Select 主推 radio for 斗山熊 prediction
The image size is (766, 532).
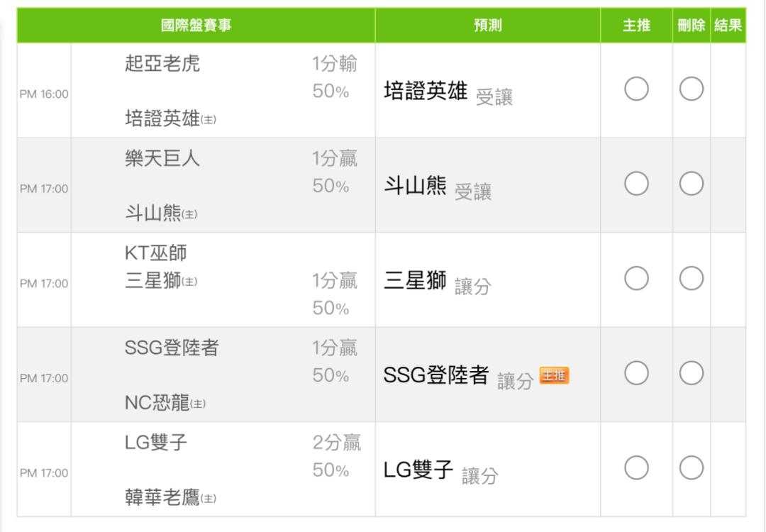636,184
